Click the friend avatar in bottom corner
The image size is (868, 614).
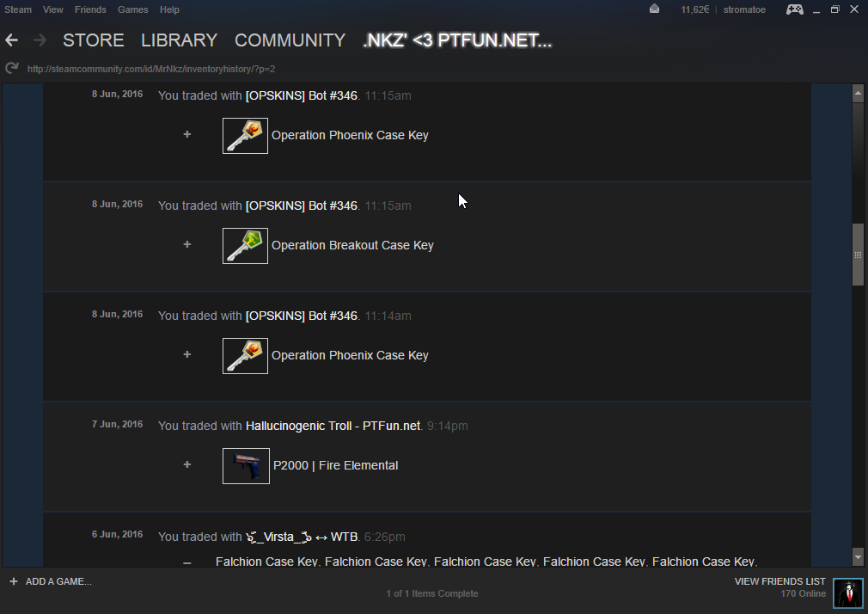847,593
